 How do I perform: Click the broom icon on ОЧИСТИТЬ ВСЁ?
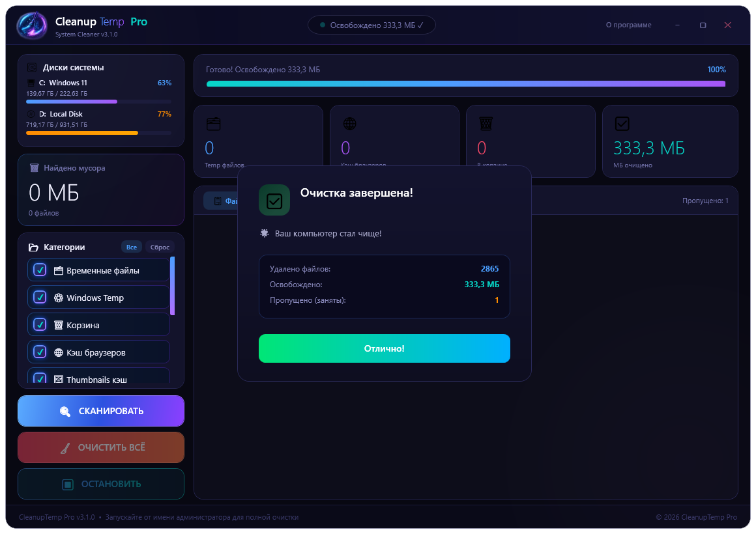click(65, 448)
